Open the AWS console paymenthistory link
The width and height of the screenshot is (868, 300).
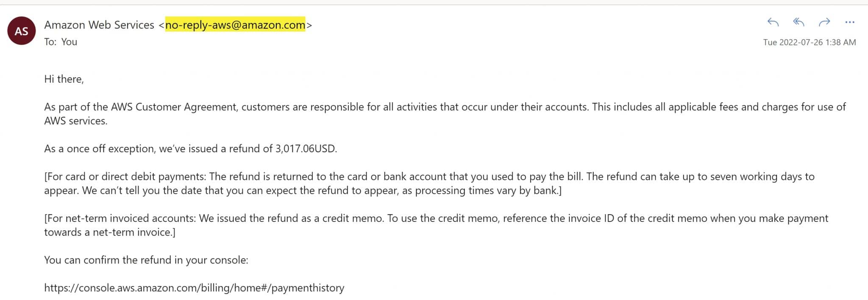[x=194, y=288]
